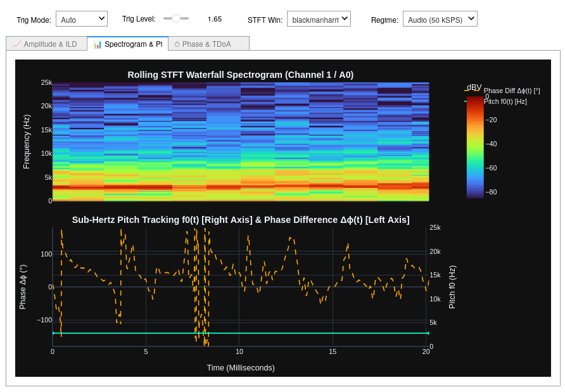
Task: Click the Regime label
Action: point(384,20)
